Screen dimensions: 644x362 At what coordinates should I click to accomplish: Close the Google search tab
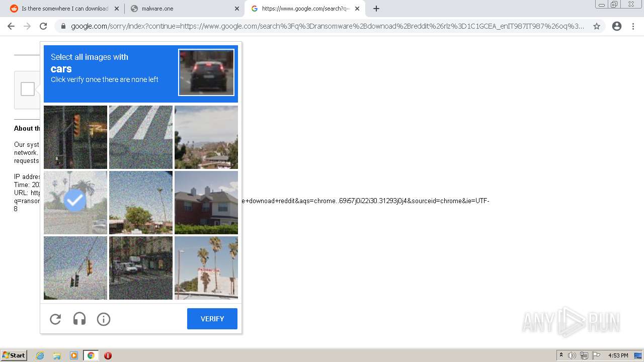(357, 9)
